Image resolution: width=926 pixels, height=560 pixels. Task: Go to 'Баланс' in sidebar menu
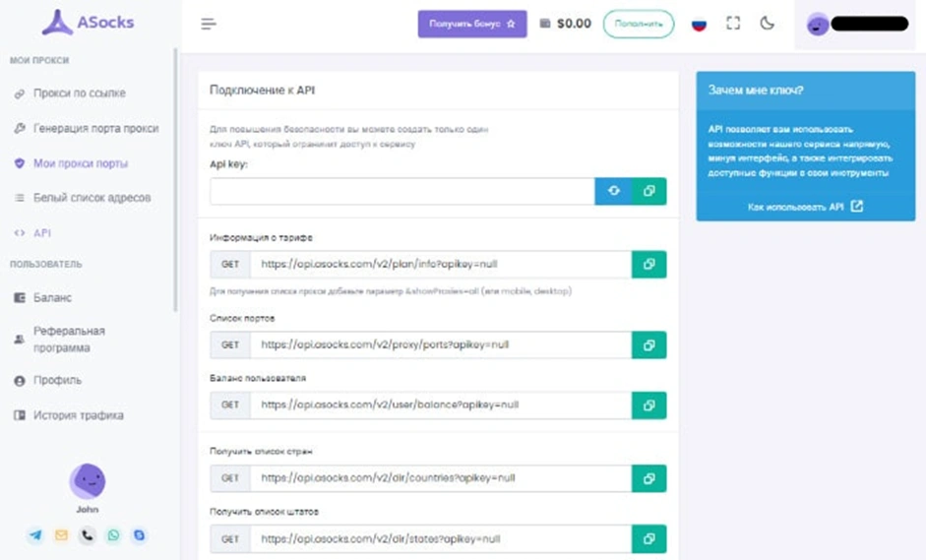pyautogui.click(x=52, y=297)
